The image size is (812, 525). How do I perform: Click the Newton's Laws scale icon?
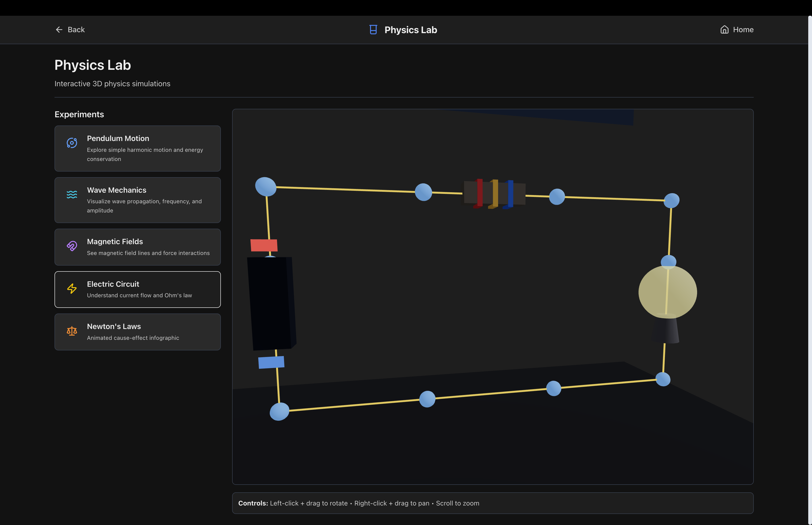(72, 331)
